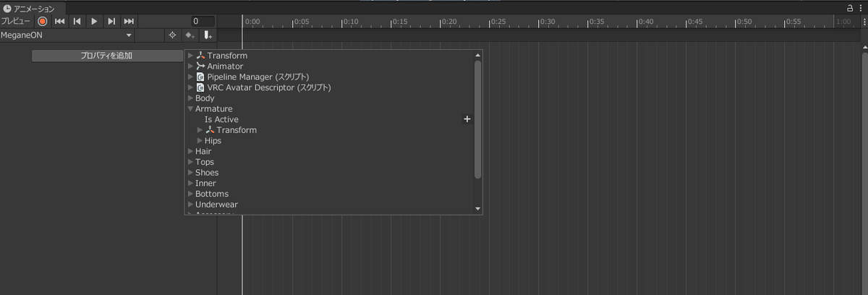Go to previous keyframe
Screen dimensions: 868x295
pyautogui.click(x=77, y=22)
